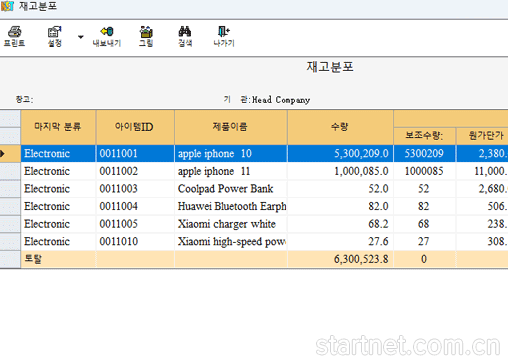Viewport: 508px width, 361px height.
Task: Select the row selector with the arrow indicator
Action: click(10, 153)
